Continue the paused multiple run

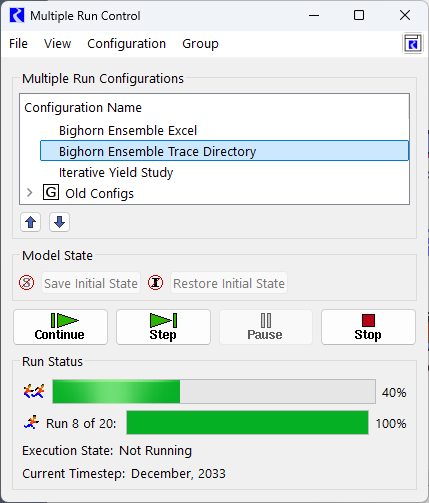point(60,327)
